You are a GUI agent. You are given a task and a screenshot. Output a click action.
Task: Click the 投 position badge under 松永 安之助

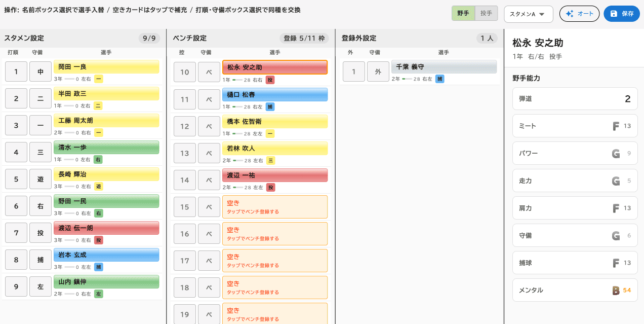click(x=270, y=80)
